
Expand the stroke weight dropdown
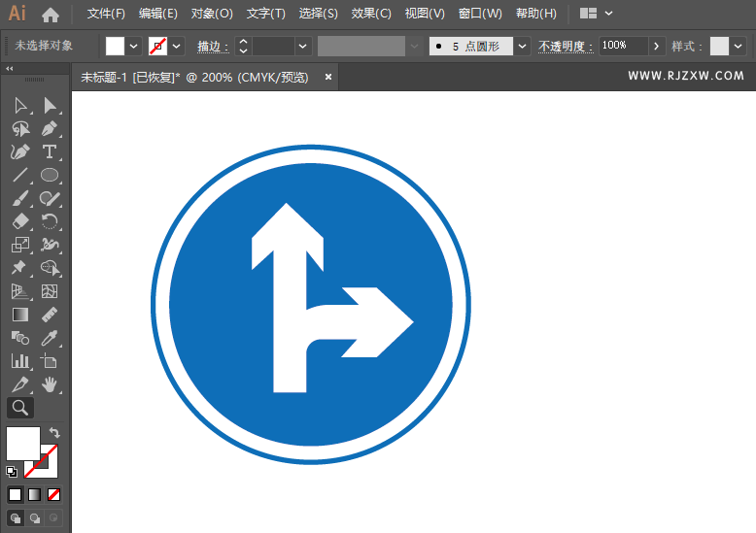pyautogui.click(x=303, y=47)
